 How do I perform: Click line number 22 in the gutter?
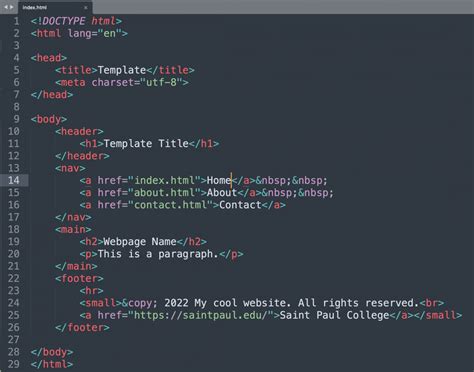pyautogui.click(x=14, y=279)
